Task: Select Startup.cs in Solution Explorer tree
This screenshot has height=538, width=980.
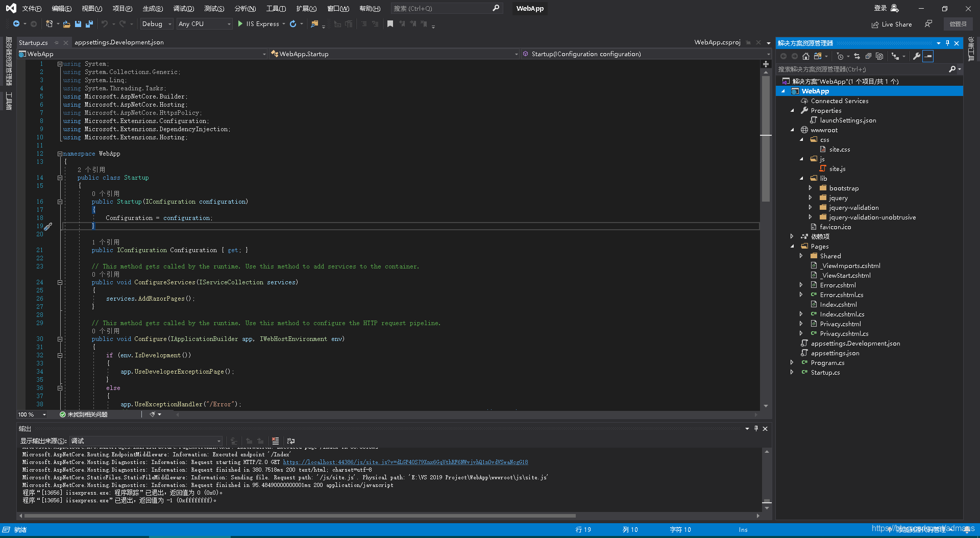Action: (x=825, y=373)
